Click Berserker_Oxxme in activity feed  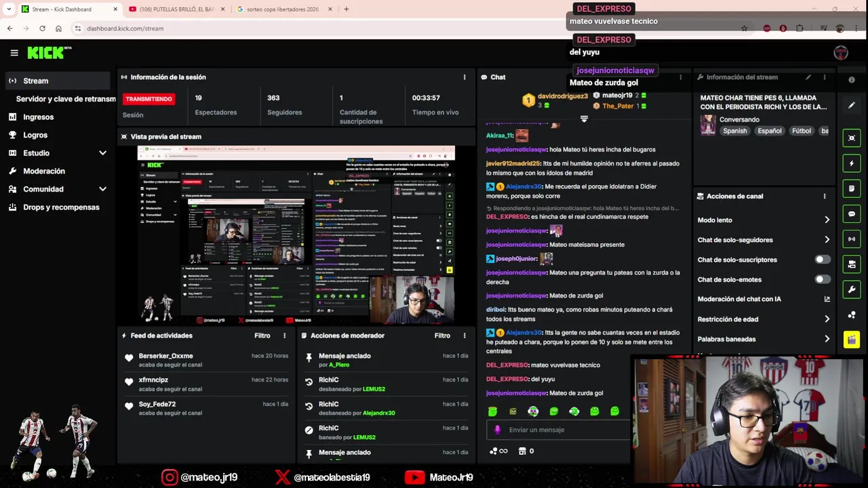pyautogui.click(x=166, y=356)
